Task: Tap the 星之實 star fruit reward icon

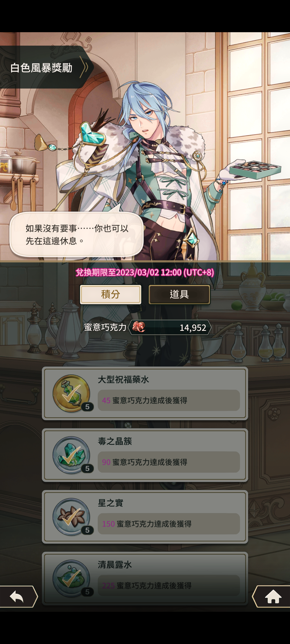Action: (71, 517)
